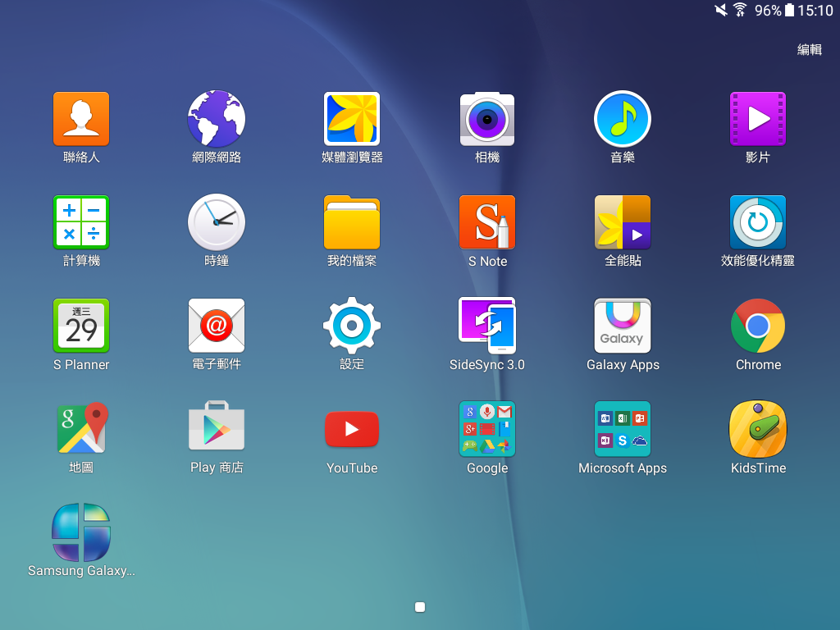Open S Planner calendar app
840x630 pixels.
click(x=81, y=326)
